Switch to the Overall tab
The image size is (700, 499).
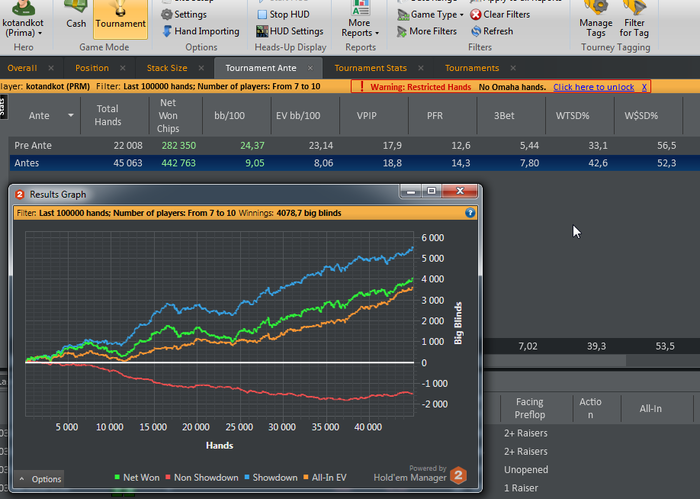tap(22, 68)
